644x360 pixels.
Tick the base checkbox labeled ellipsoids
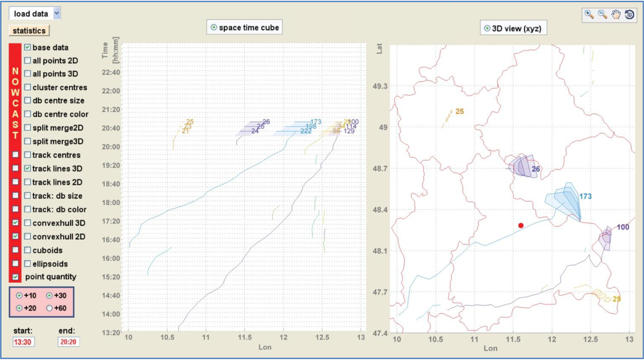pos(28,263)
